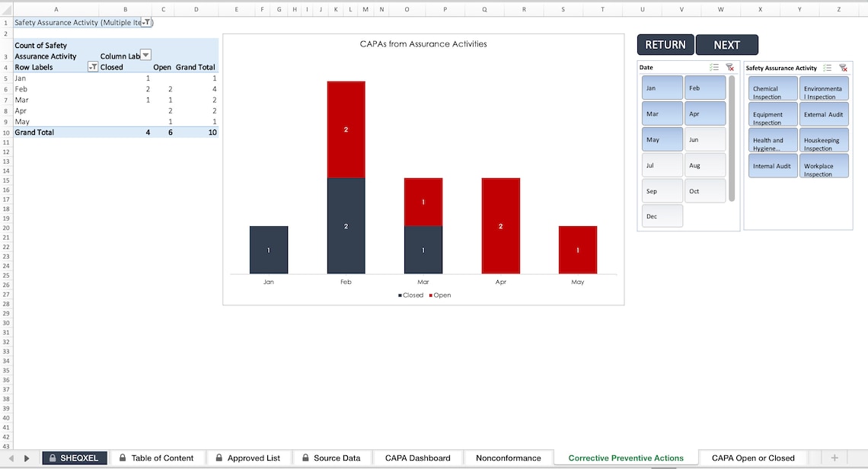The width and height of the screenshot is (868, 469).
Task: Clear filters on the Safety Assurance Activity slicer
Action: 843,68
